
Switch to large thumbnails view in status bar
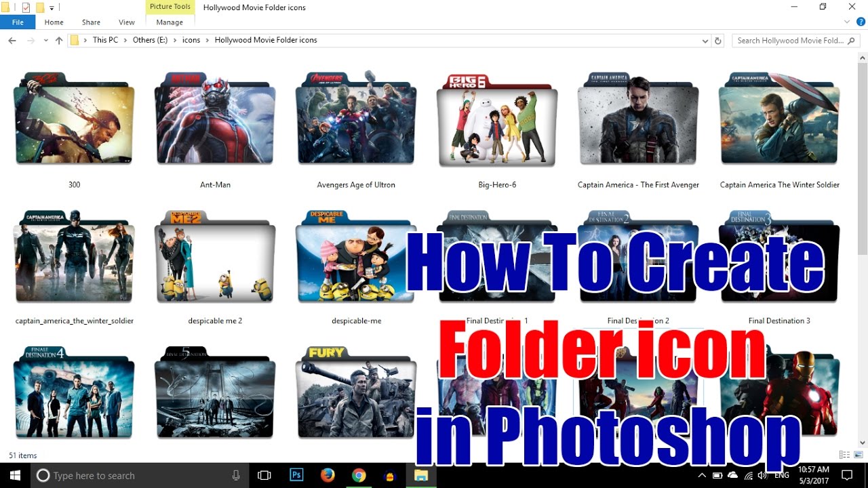(x=859, y=455)
